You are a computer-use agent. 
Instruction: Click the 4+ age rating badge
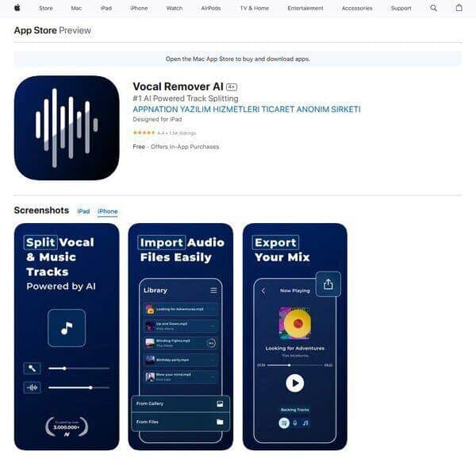232,87
